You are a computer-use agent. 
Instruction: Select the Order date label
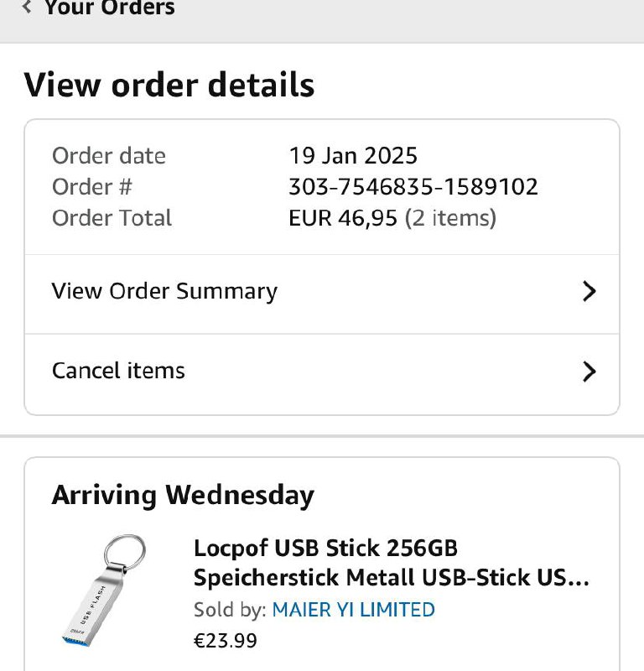point(109,156)
